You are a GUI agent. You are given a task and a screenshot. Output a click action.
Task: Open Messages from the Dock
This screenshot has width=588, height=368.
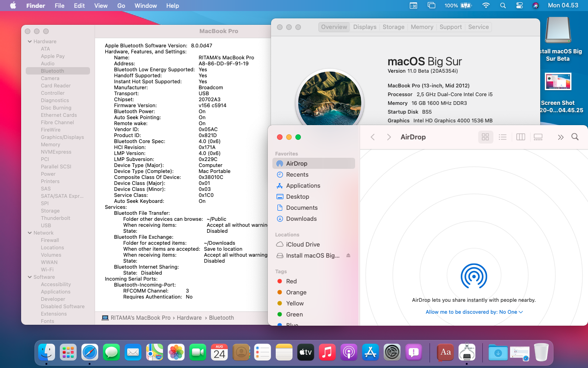[x=111, y=352]
